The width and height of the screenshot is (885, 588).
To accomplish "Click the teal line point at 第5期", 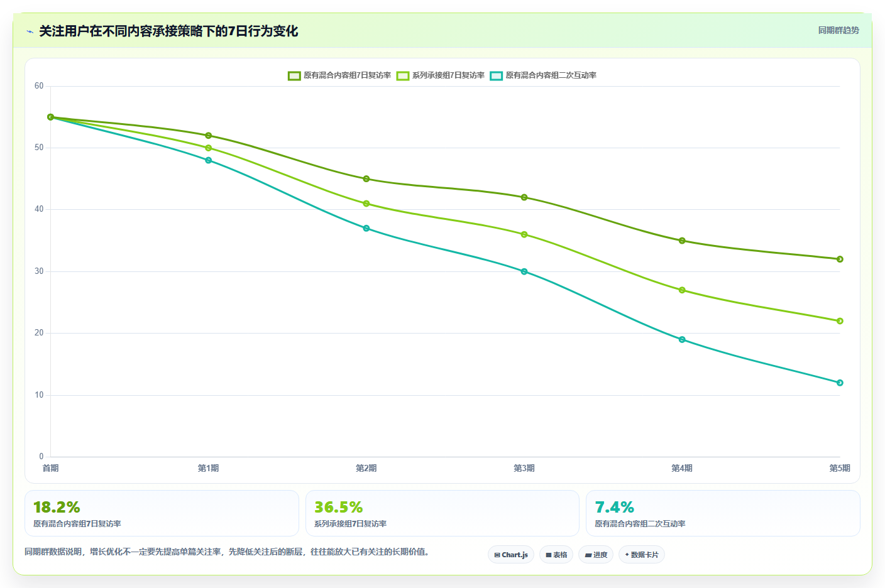I will 840,383.
